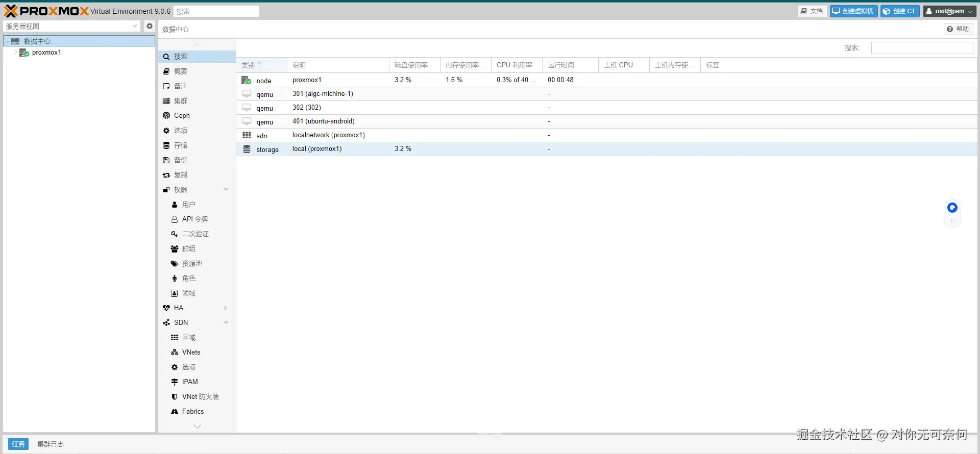
Task: Open 群组 groups menu item
Action: pyautogui.click(x=197, y=249)
